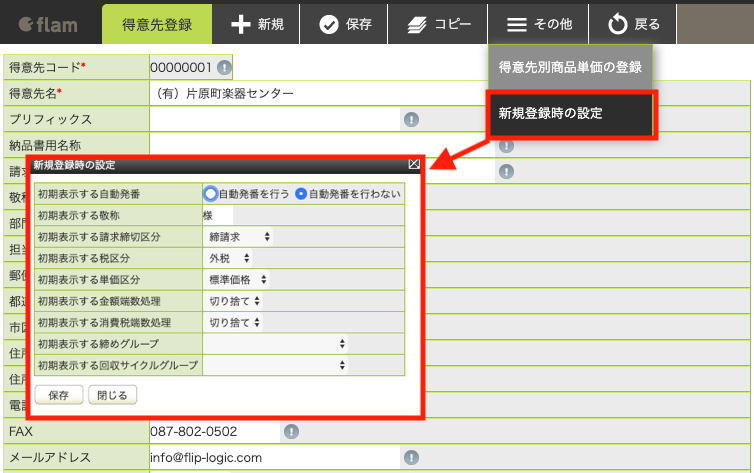Click the 戻る toolbar button
The image size is (754, 473).
tap(633, 24)
